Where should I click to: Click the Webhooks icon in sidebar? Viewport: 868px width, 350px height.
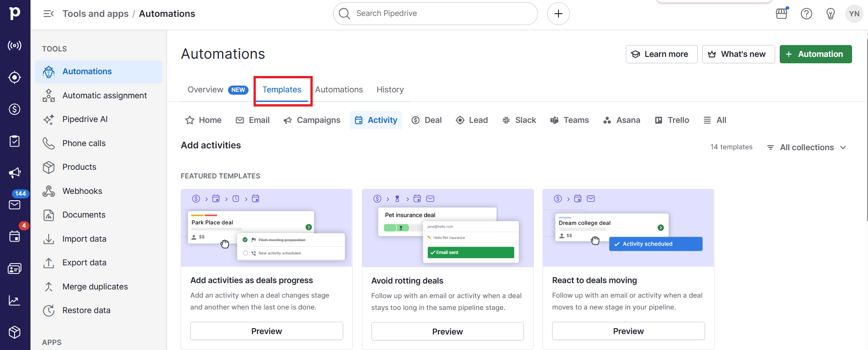point(49,191)
